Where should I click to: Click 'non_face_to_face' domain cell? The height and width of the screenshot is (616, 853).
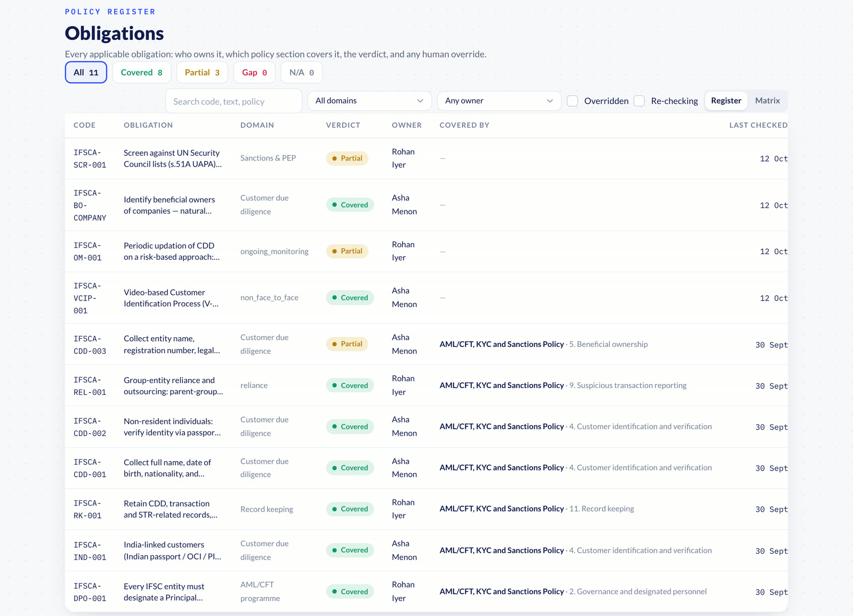pyautogui.click(x=269, y=298)
